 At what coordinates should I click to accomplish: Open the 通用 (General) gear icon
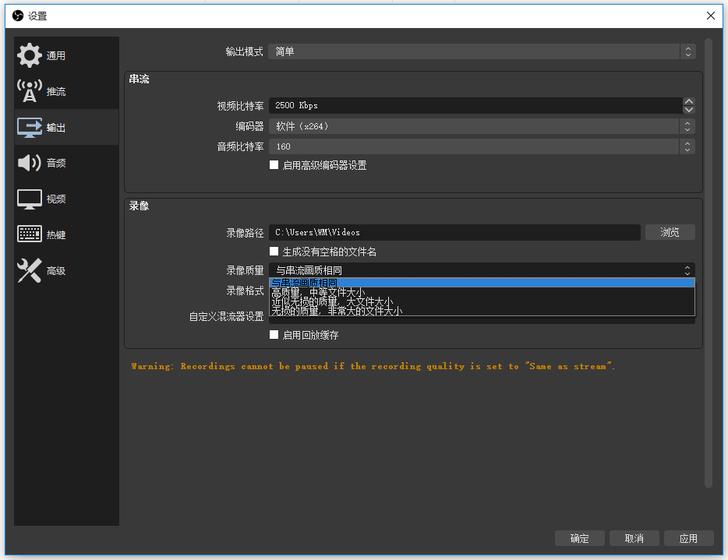click(x=30, y=55)
